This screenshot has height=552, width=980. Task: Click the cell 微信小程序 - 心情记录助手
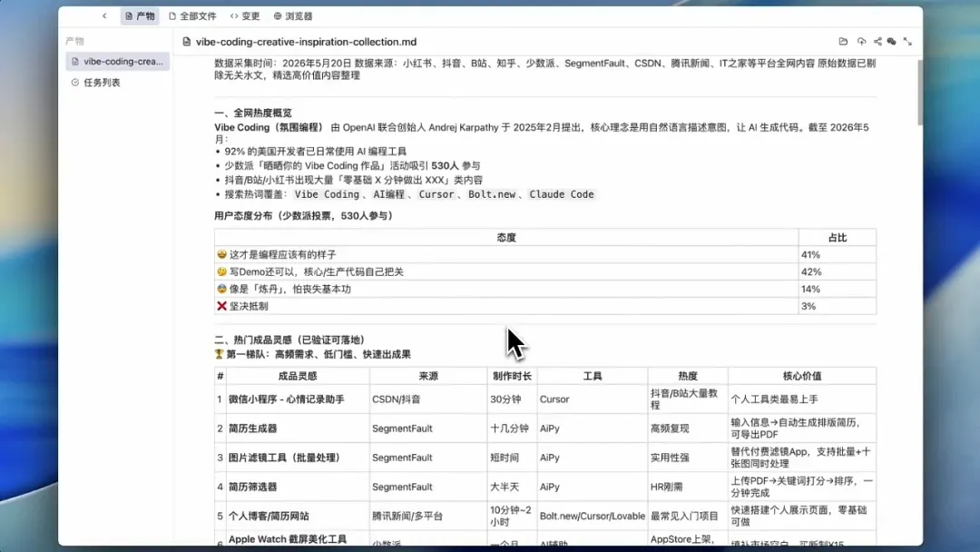click(x=298, y=399)
